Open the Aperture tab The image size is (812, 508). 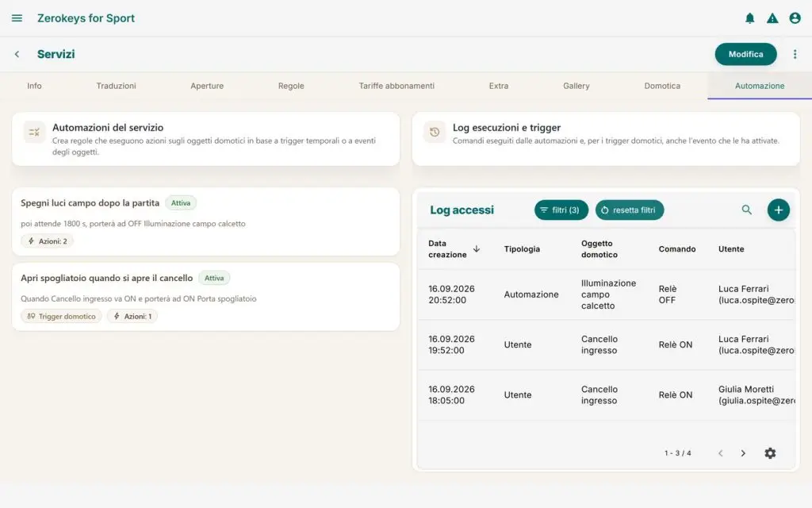207,86
